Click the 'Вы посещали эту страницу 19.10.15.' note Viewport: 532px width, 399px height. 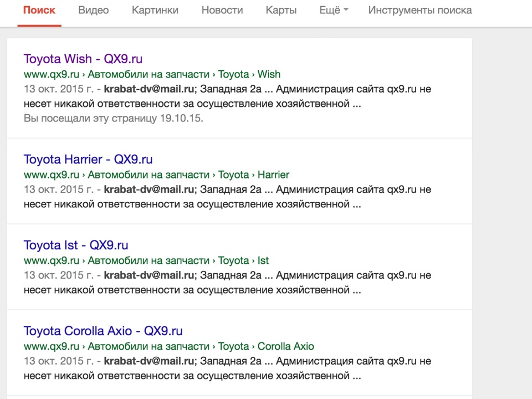pyautogui.click(x=113, y=118)
